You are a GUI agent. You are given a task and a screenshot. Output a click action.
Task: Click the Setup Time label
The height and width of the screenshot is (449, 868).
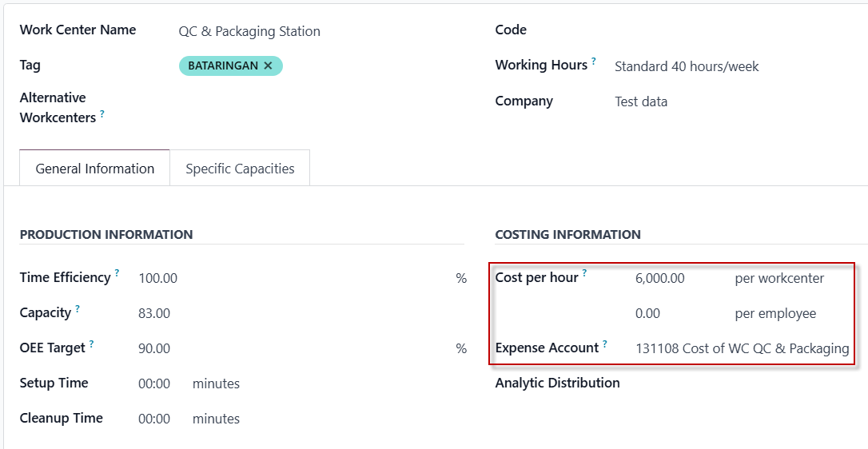54,383
